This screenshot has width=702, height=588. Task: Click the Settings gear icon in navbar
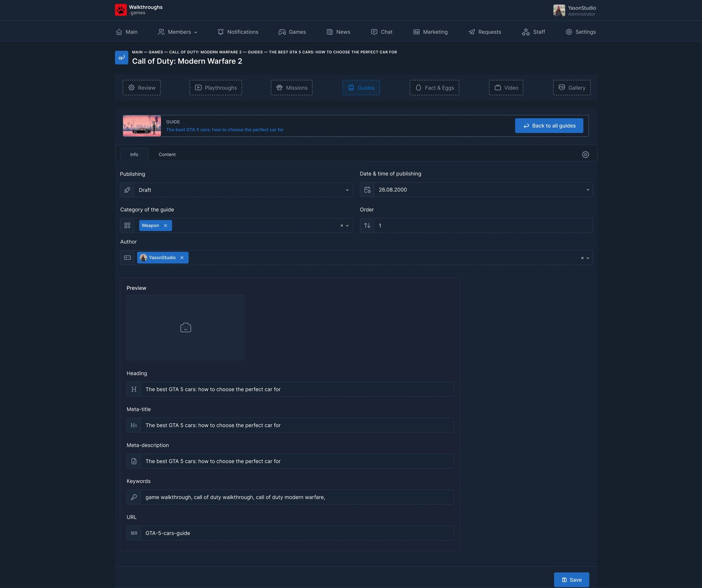[569, 32]
